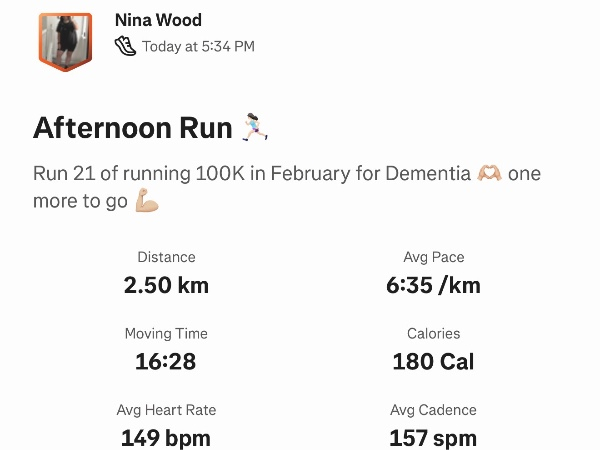
Task: Click the Moving Time label
Action: click(x=166, y=333)
